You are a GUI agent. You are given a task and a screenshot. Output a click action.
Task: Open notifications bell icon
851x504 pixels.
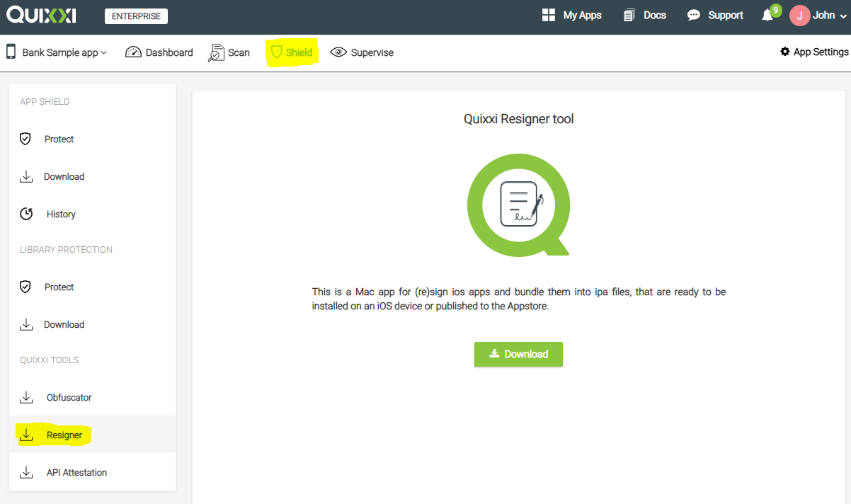(767, 16)
